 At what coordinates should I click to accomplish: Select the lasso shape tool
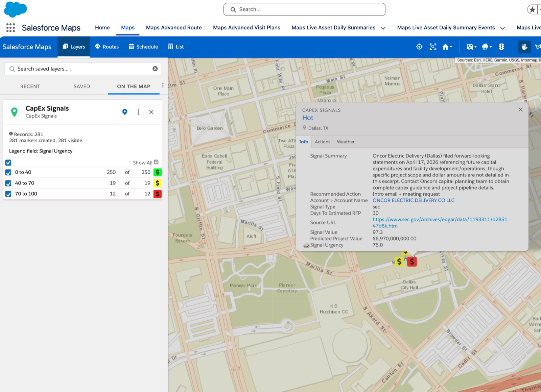538,47
